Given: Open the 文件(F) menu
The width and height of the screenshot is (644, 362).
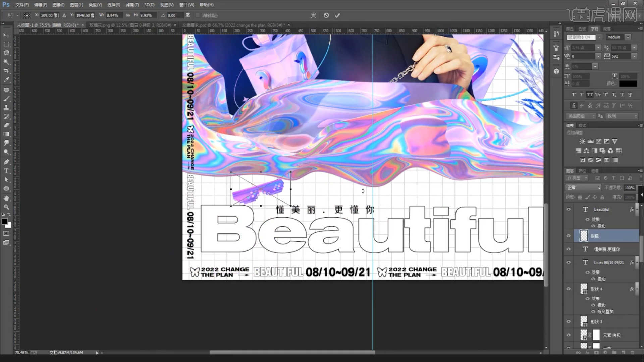Looking at the screenshot, I should click(22, 5).
